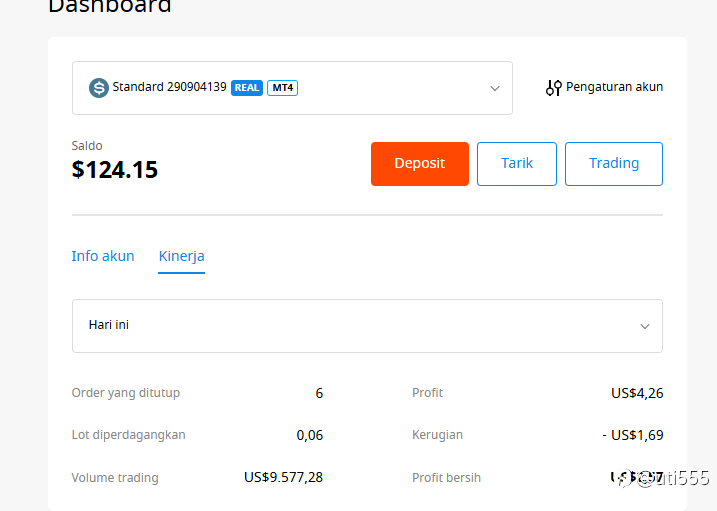Click the Order yang ditutup label

[x=126, y=393]
